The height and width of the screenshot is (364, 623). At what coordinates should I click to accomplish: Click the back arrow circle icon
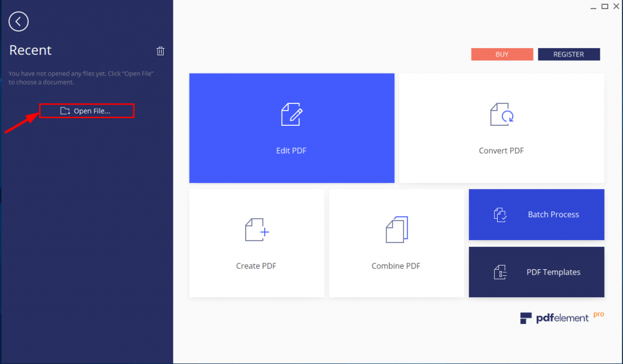pos(19,21)
